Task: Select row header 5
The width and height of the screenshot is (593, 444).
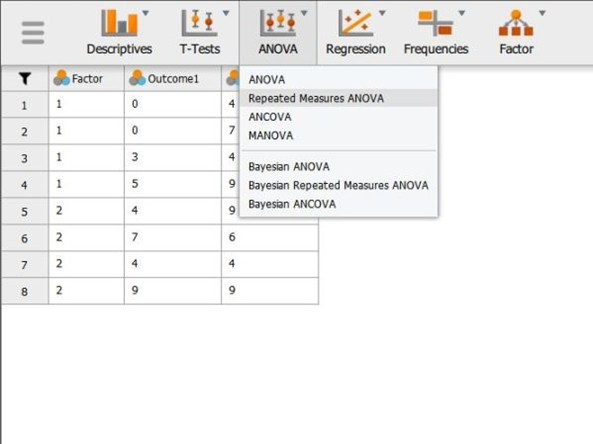Action: pos(25,211)
